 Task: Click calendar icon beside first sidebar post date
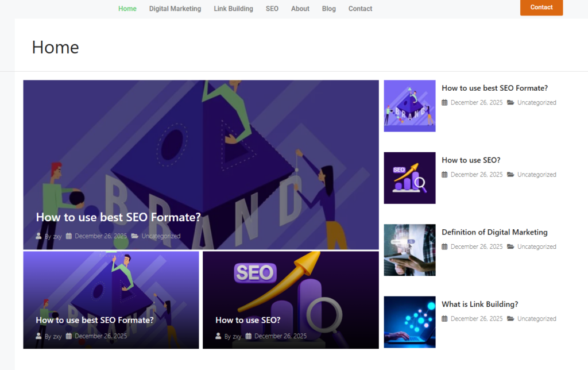click(444, 103)
